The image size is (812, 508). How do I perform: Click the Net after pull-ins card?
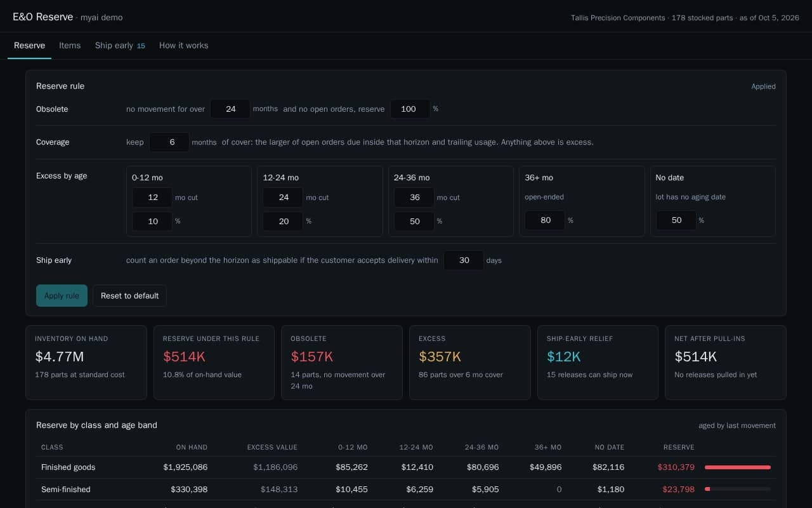[726, 363]
